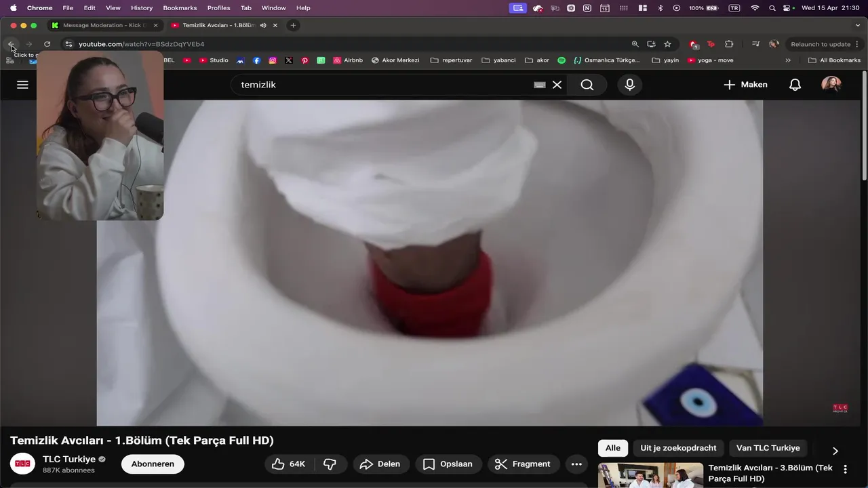The image size is (868, 488).
Task: Click the YouTube search magnifier button
Action: 587,85
